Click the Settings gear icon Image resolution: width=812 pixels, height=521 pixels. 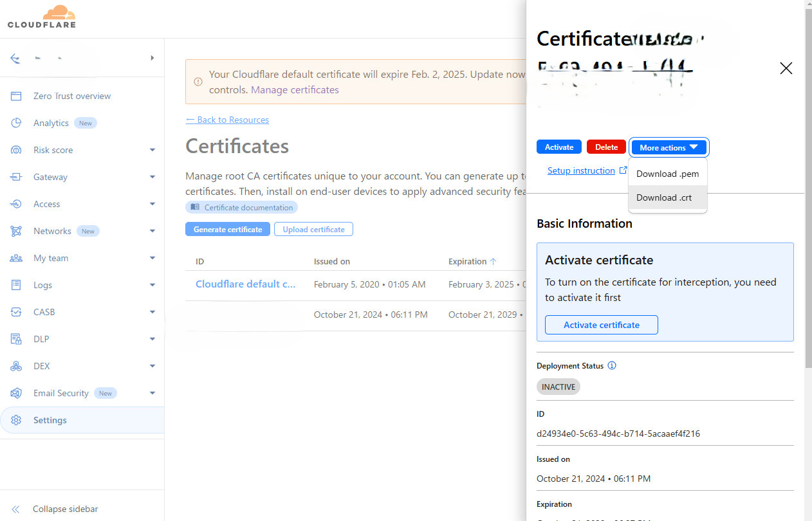[x=16, y=420]
